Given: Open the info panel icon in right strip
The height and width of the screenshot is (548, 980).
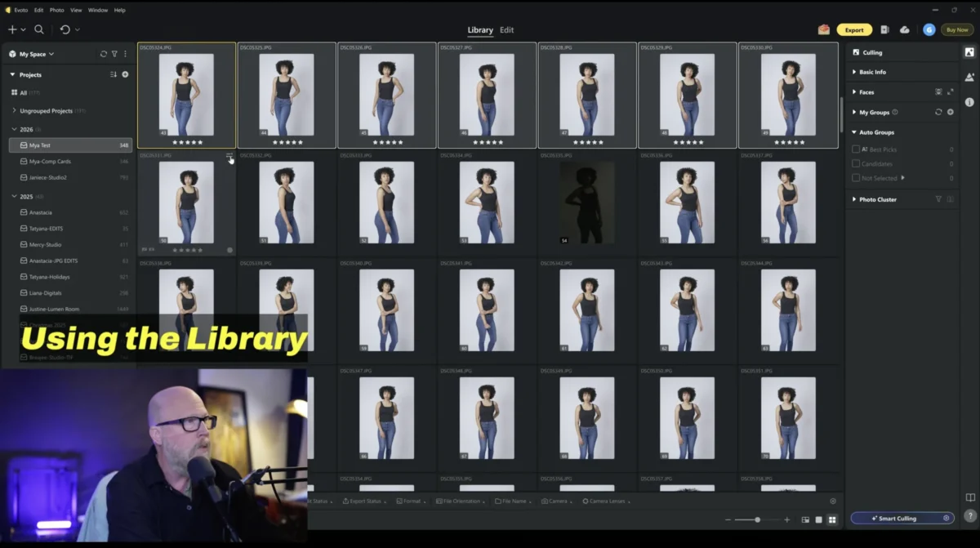Looking at the screenshot, I should [969, 102].
